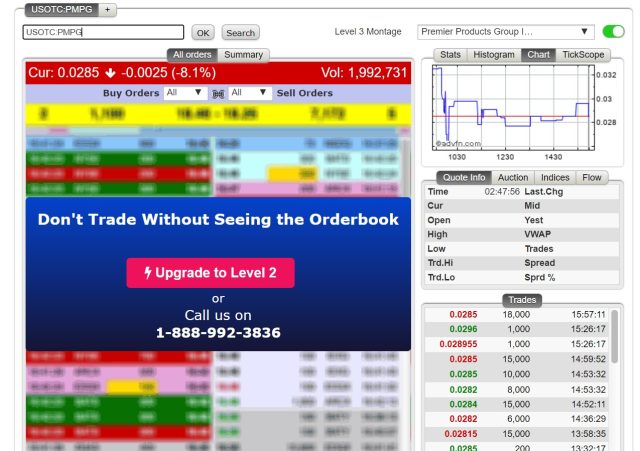Click the Sprd % label
This screenshot has width=640, height=451.
[540, 278]
